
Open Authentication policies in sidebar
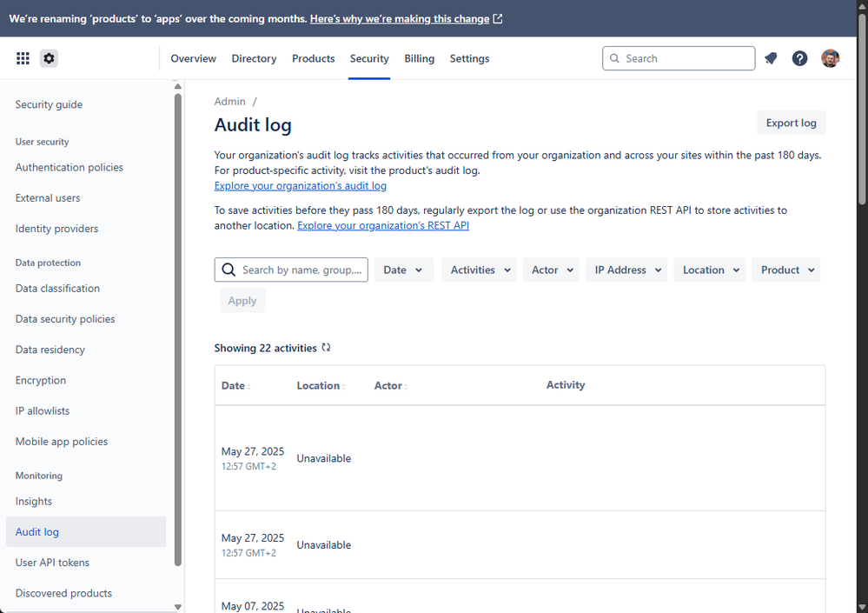[x=70, y=167]
